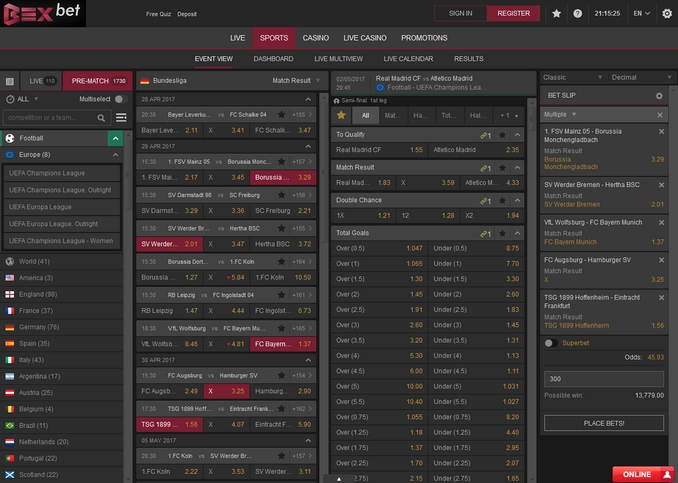The width and height of the screenshot is (678, 483).
Task: Clear all bets with Multiple row X
Action: point(660,115)
